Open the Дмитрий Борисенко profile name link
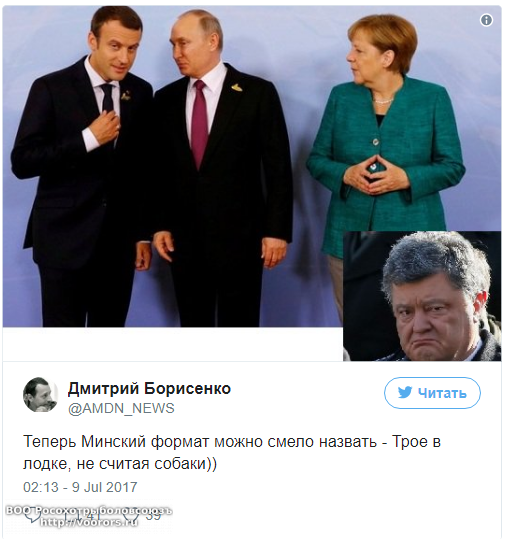This screenshot has height=539, width=505. [x=149, y=389]
